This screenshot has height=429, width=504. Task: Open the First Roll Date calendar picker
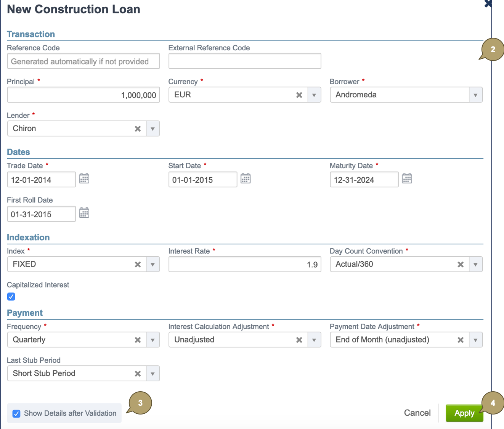pyautogui.click(x=84, y=213)
